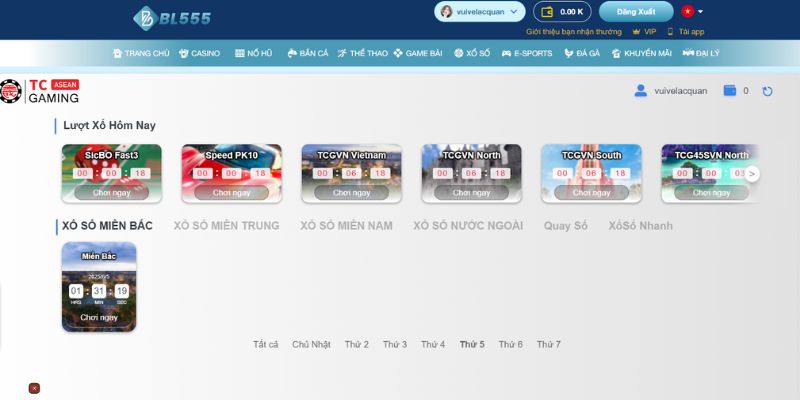The image size is (800, 400).
Task: Filter by Thứ 5 day
Action: click(472, 344)
